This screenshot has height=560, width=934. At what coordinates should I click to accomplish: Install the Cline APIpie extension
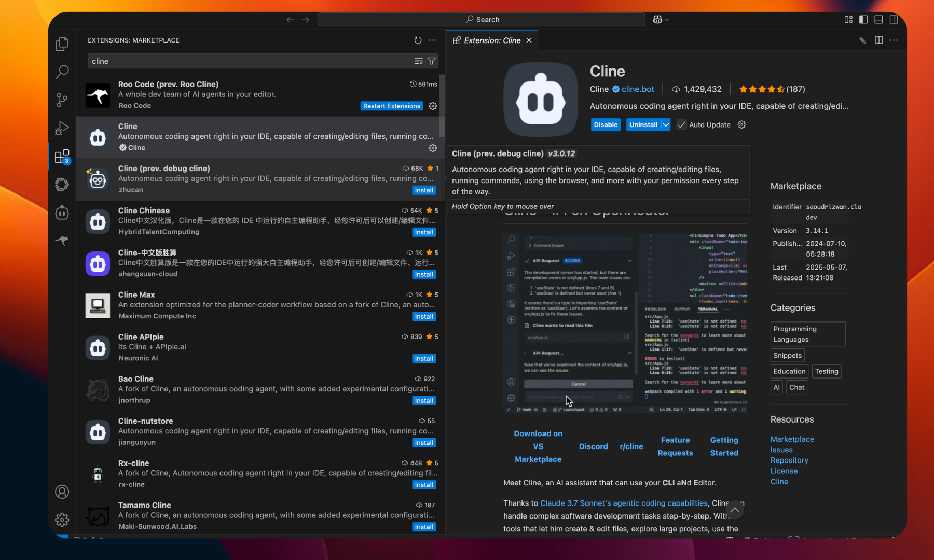click(x=424, y=358)
